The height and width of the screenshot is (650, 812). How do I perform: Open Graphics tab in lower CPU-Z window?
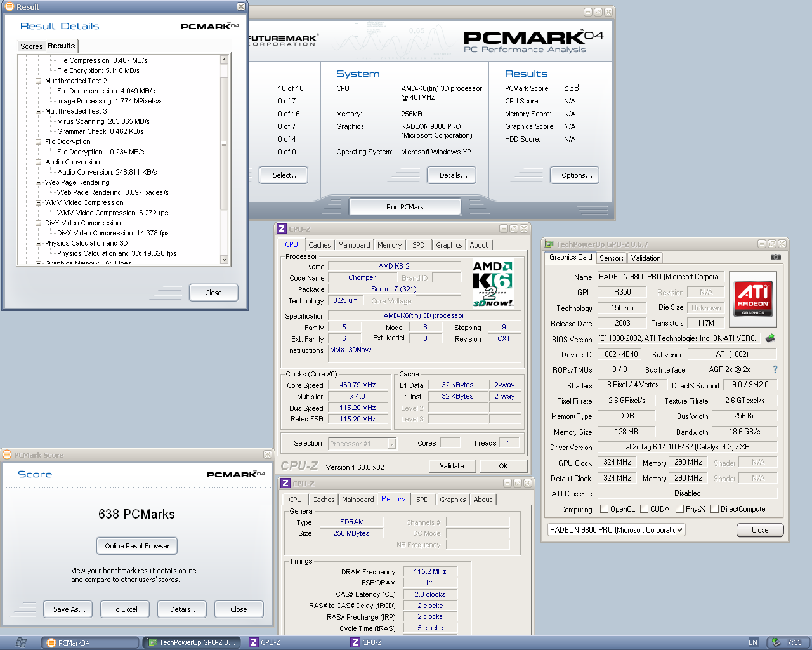coord(453,500)
